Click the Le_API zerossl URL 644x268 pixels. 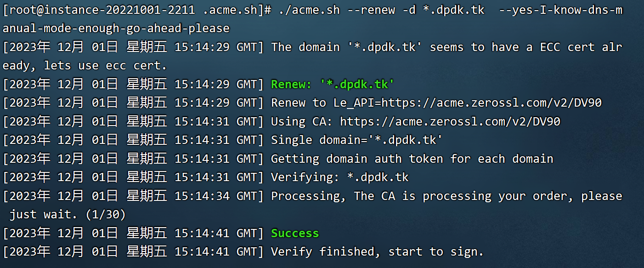pos(491,103)
